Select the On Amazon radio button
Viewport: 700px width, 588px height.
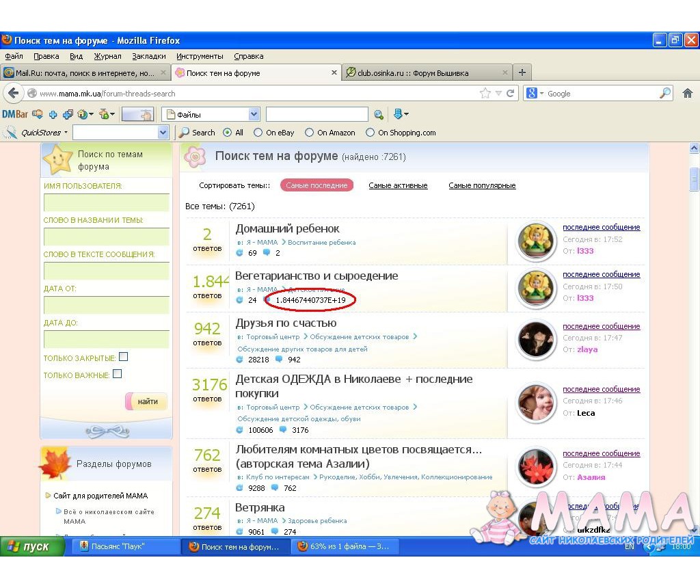click(309, 133)
